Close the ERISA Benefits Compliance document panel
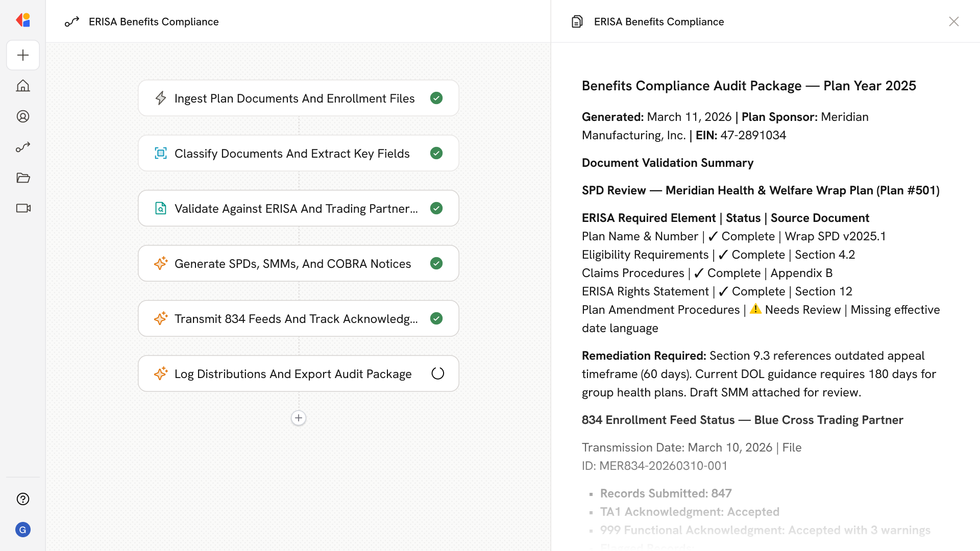Image resolution: width=980 pixels, height=551 pixels. (x=953, y=21)
